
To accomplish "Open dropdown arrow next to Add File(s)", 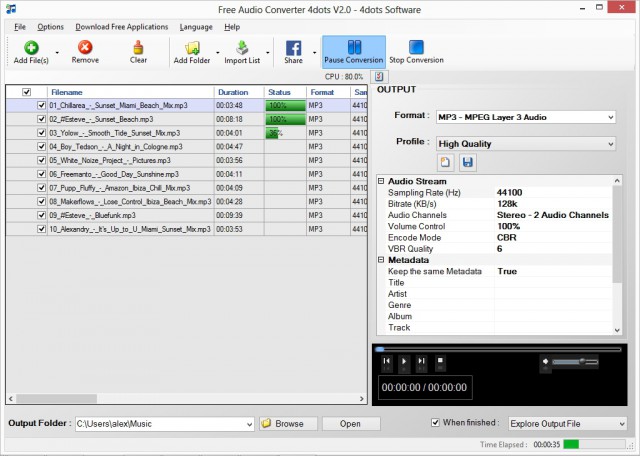I will (x=57, y=52).
